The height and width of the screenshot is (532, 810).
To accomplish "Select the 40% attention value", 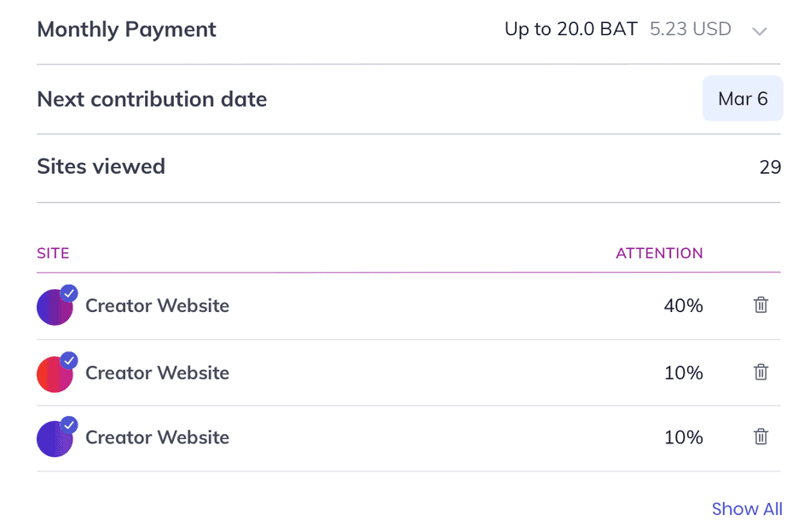I will click(683, 305).
